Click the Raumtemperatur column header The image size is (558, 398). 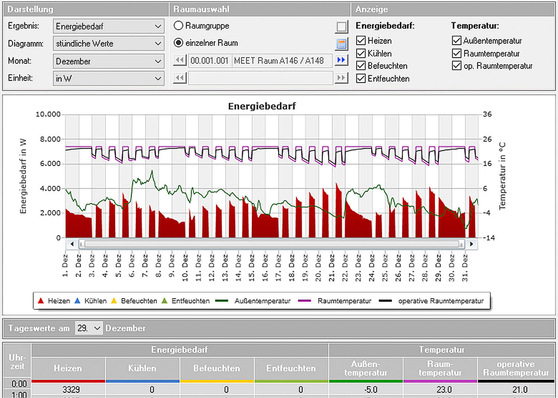coord(440,368)
